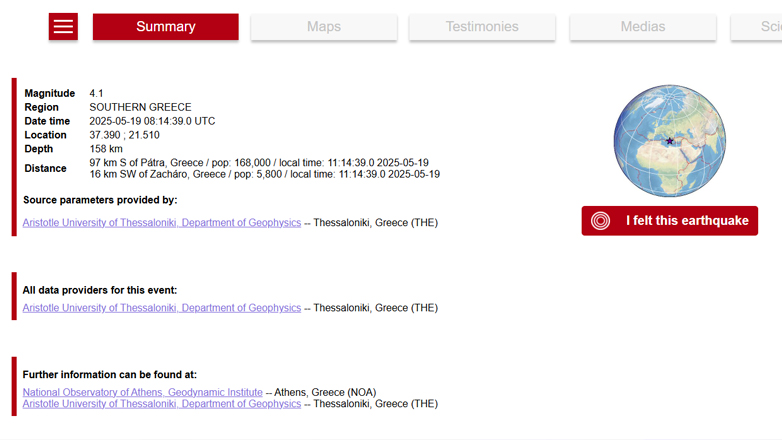Switch to the Maps tab
Screen dimensions: 782x440
pos(323,27)
